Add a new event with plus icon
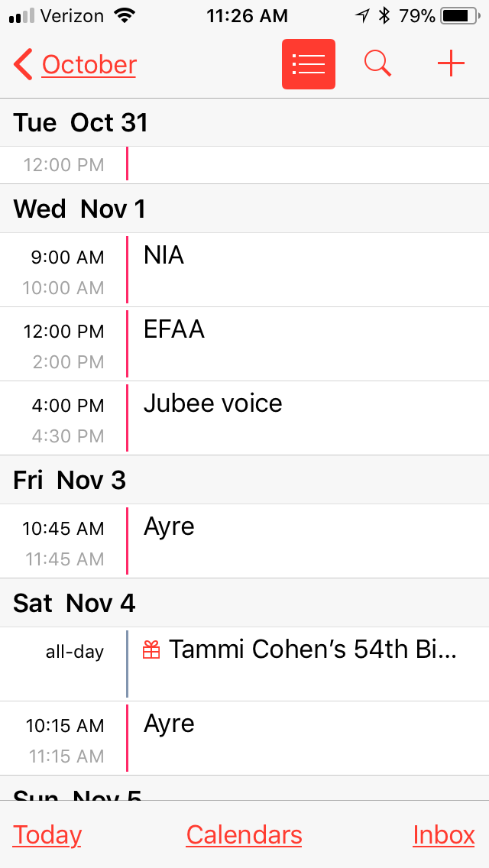 click(x=451, y=64)
